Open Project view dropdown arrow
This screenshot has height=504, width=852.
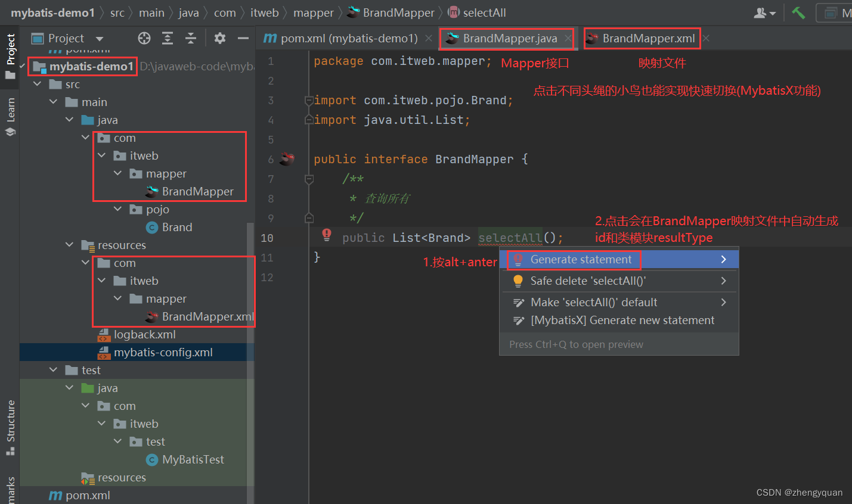100,39
